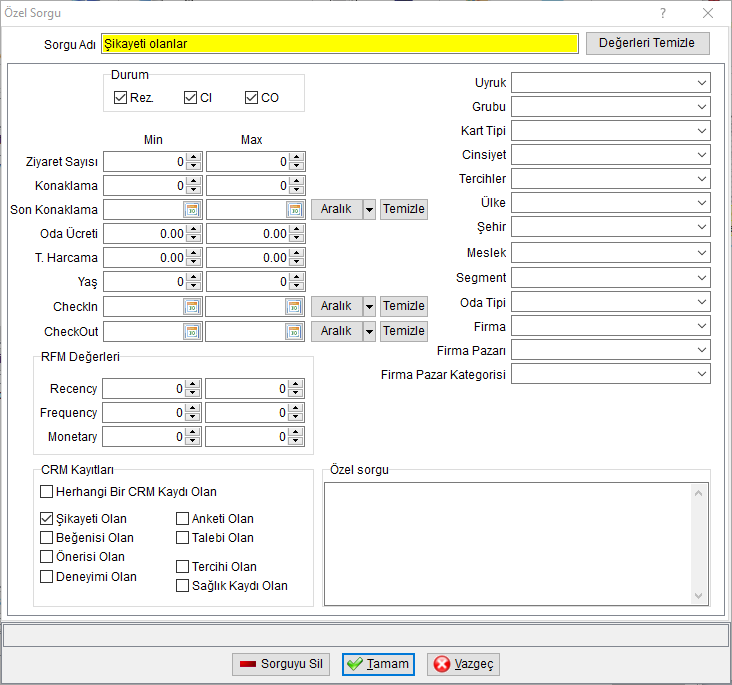
Task: Check the Tercihi Olan option
Action: coord(182,567)
